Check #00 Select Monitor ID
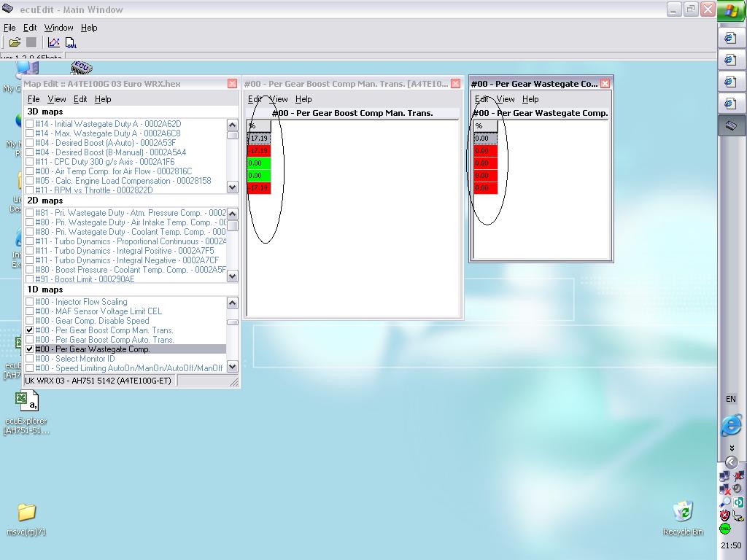This screenshot has height=560, width=747. click(29, 359)
